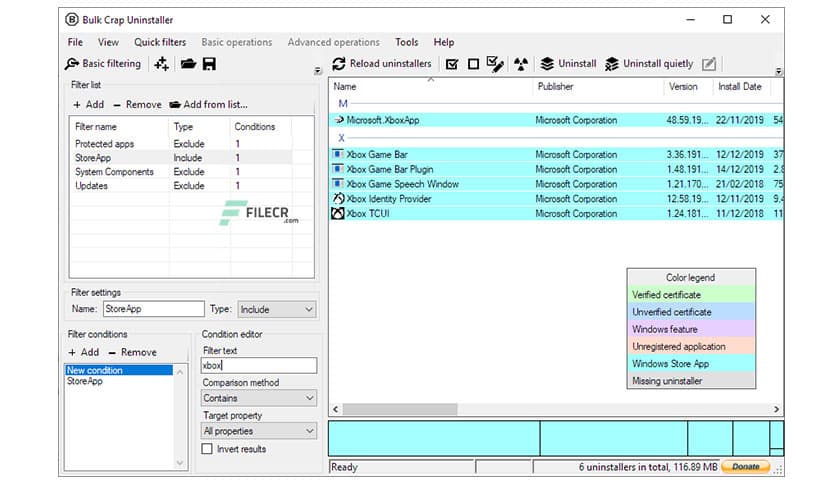
Task: Click the Unverified certificate legend color
Action: [691, 312]
